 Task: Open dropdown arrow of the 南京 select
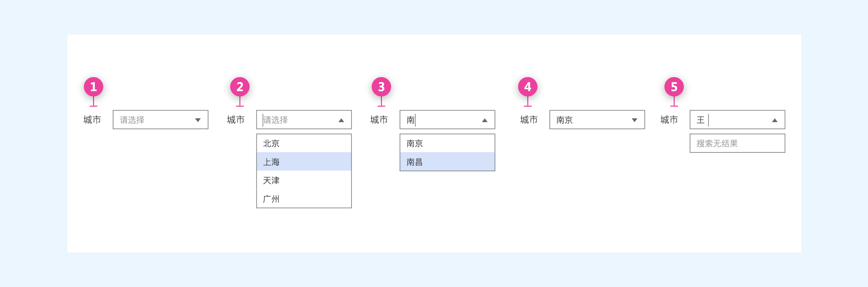[x=634, y=120]
